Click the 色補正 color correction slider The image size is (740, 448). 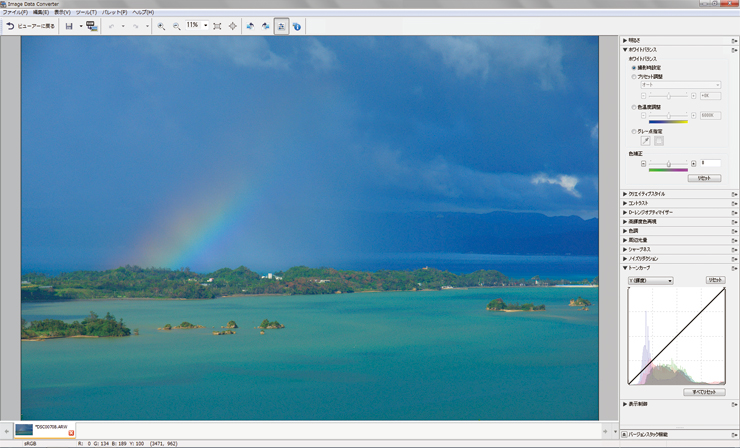tap(668, 163)
